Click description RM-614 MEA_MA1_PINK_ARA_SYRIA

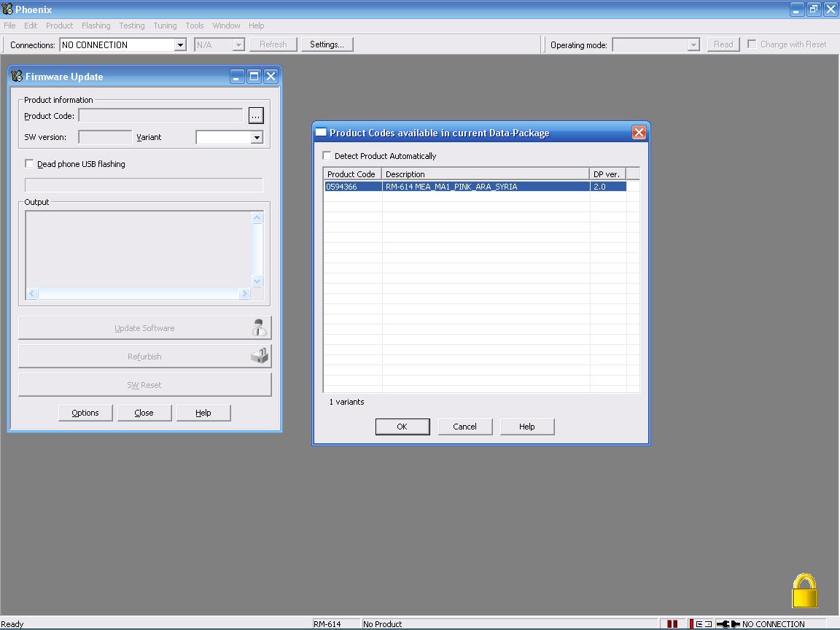(451, 187)
